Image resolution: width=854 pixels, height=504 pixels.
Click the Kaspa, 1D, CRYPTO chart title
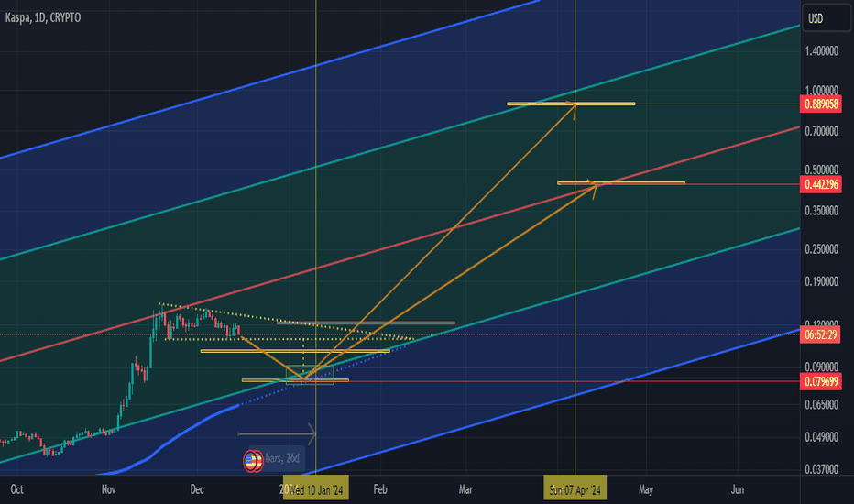43,17
